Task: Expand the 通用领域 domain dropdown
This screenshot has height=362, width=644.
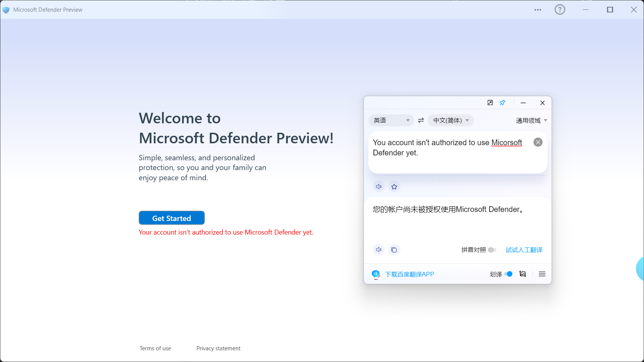Action: pos(532,120)
